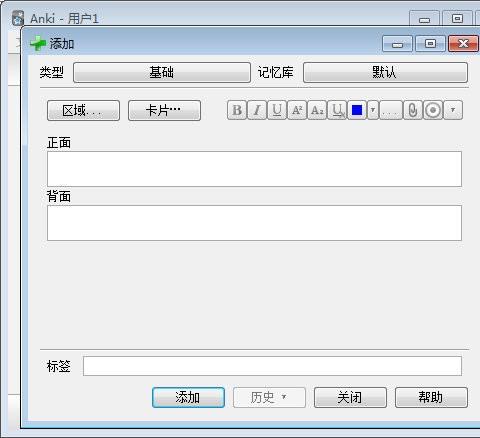The image size is (480, 438).
Task: Open 帮助 help
Action: (x=431, y=397)
